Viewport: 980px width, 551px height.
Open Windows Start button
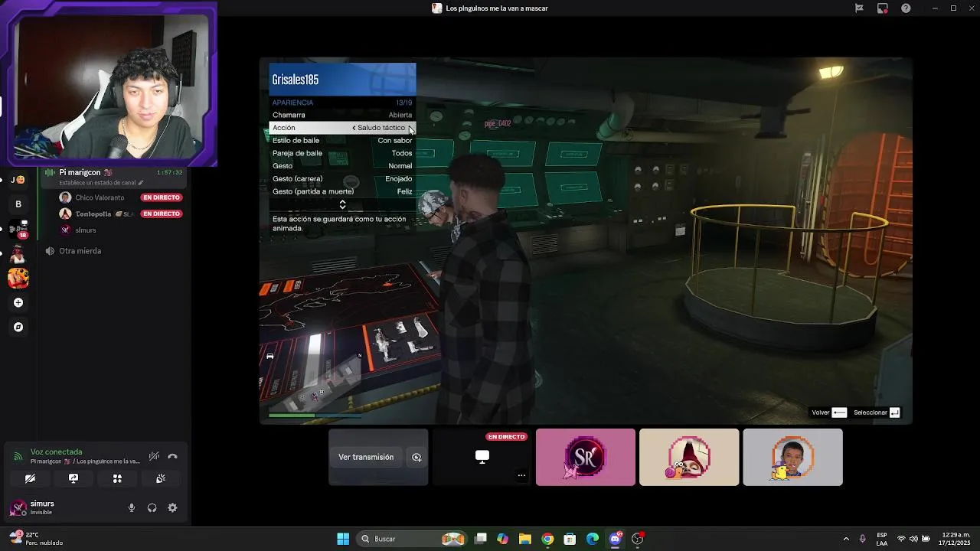coord(343,539)
